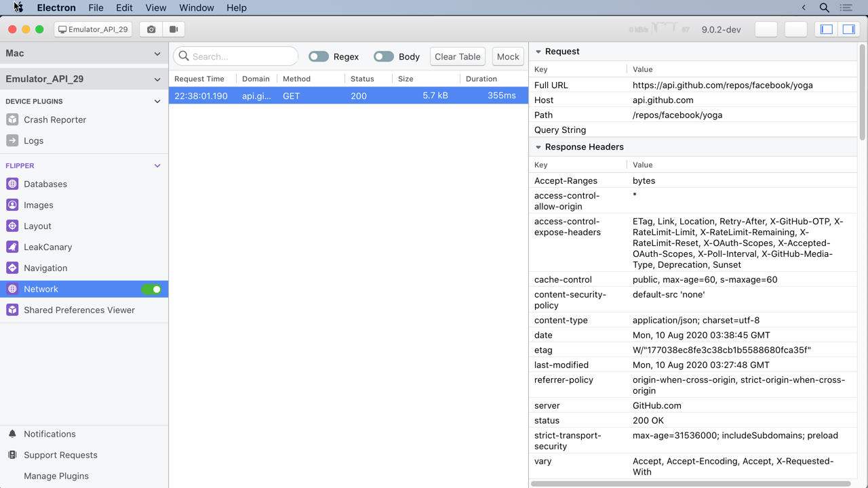
Task: Toggle the Regex search switch
Action: [x=319, y=56]
